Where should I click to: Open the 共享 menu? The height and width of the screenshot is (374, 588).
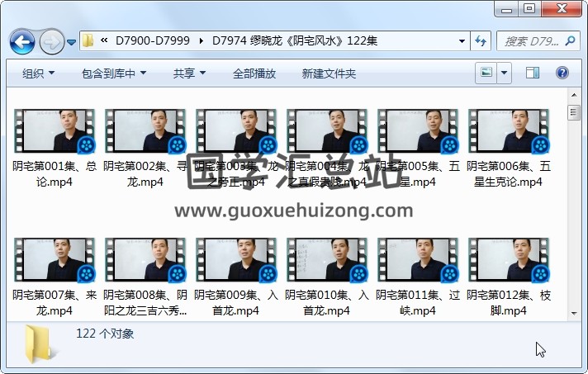(x=189, y=73)
